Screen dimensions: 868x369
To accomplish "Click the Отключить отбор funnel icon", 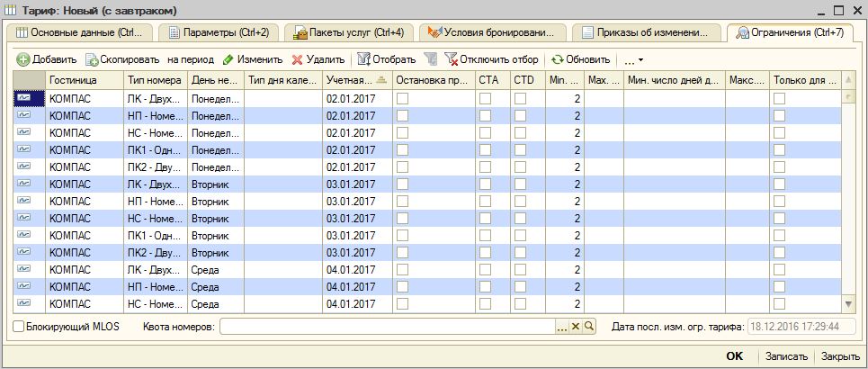I will click(452, 59).
